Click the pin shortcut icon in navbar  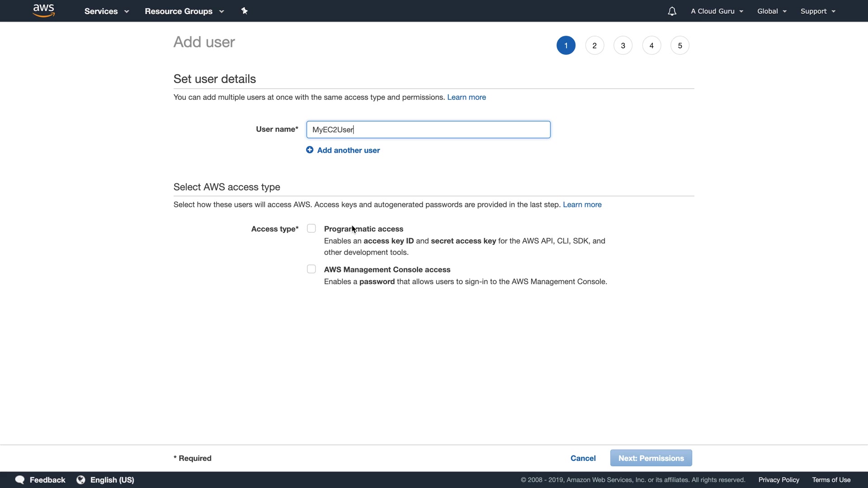[x=245, y=11]
